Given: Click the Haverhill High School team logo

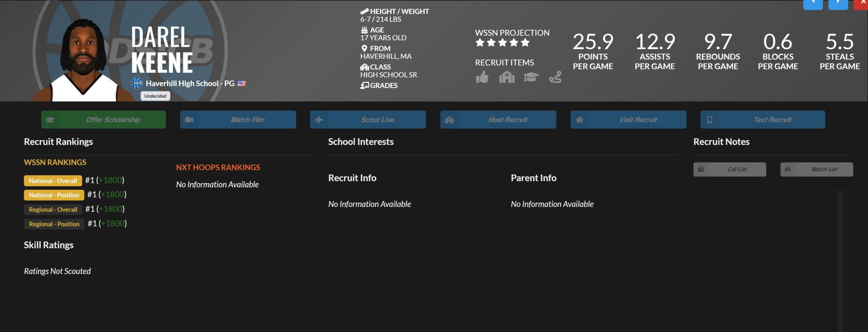Looking at the screenshot, I should (x=136, y=83).
